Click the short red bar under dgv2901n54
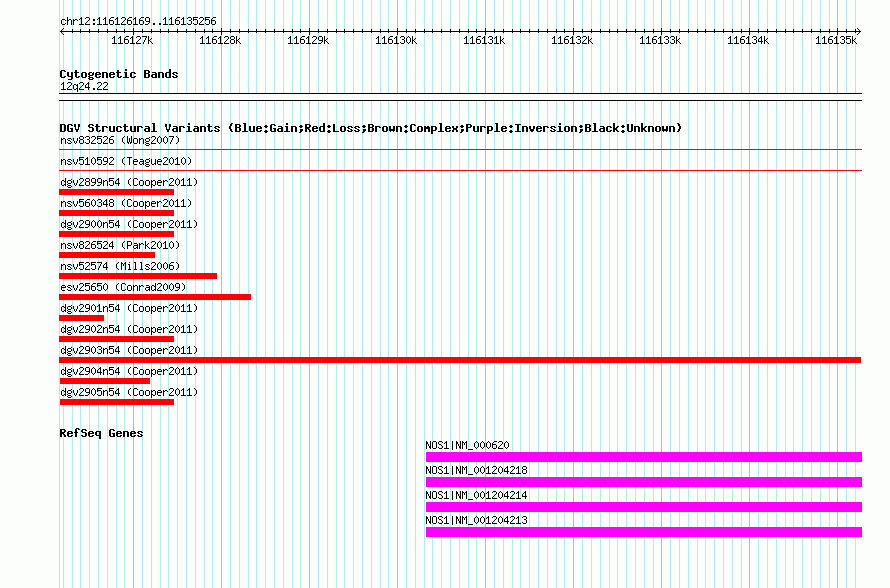 (82, 318)
